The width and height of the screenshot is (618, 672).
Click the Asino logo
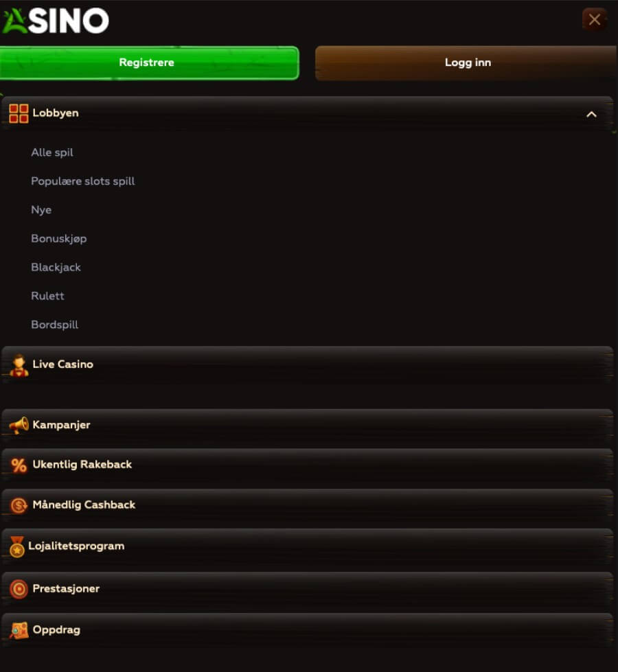pos(56,21)
